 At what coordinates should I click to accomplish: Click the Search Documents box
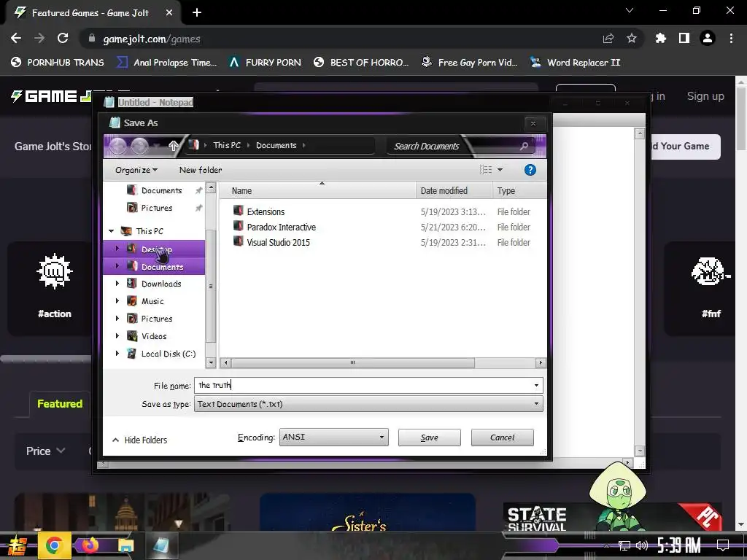point(461,146)
